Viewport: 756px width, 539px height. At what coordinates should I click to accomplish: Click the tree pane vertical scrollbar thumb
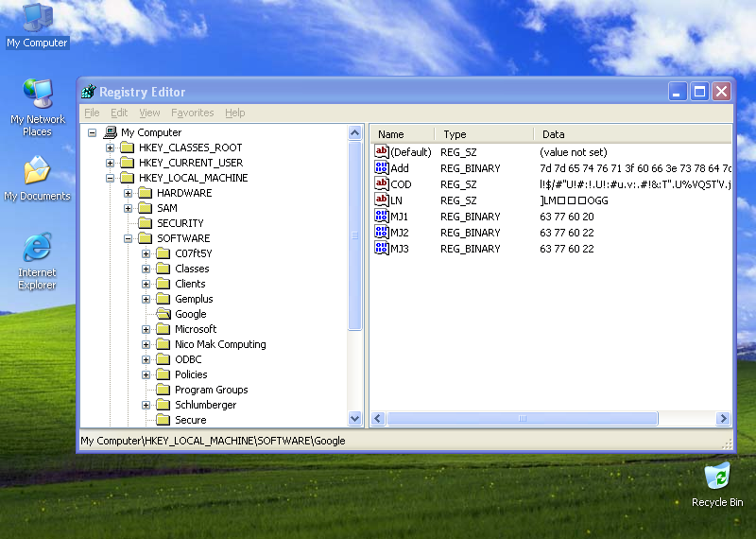pyautogui.click(x=355, y=235)
